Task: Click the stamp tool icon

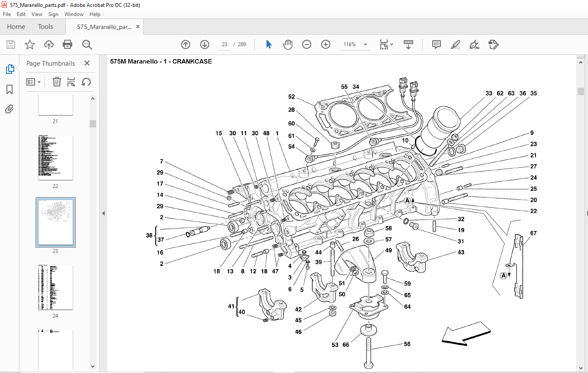Action: 493,45
